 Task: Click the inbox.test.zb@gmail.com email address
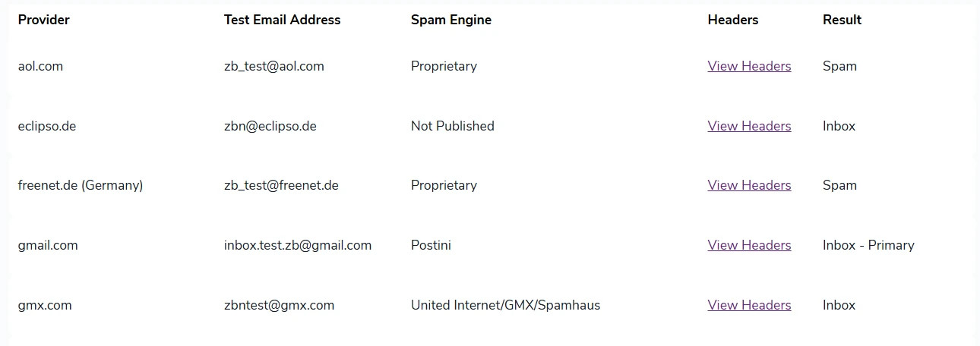pyautogui.click(x=297, y=245)
